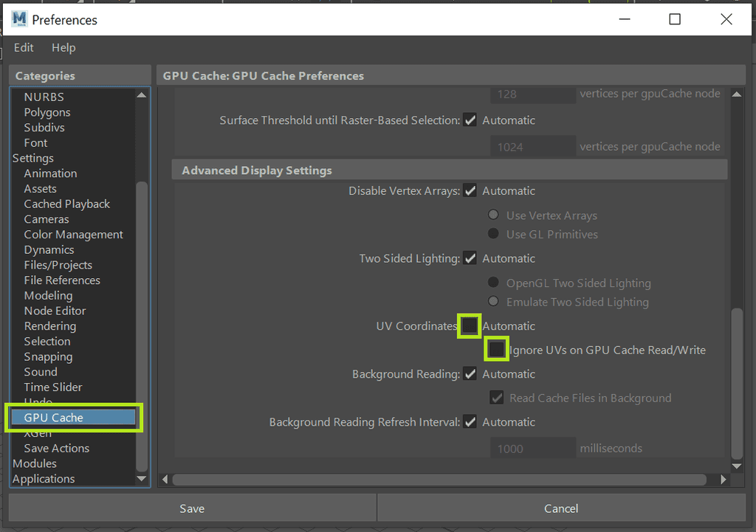Enable Ignore UVs on GPU Cache Read/Write
This screenshot has width=756, height=532.
pos(496,349)
